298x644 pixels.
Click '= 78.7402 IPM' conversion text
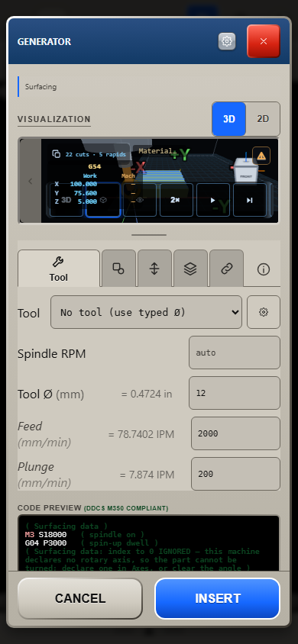point(141,434)
